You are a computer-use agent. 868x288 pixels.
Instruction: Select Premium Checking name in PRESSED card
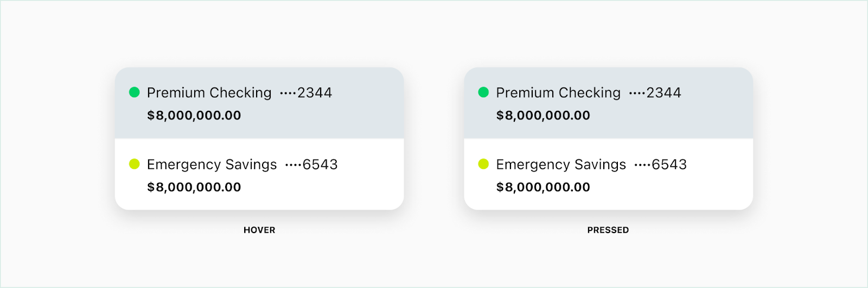pyautogui.click(x=558, y=93)
